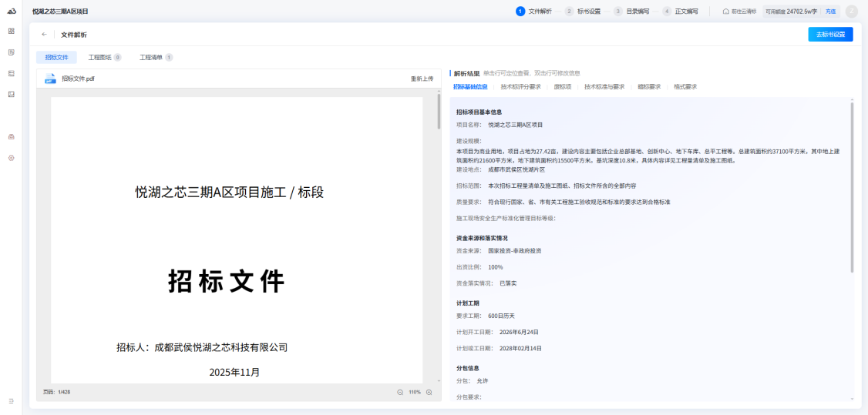Click the app logo in the sidebar
This screenshot has width=868, height=415.
click(11, 11)
